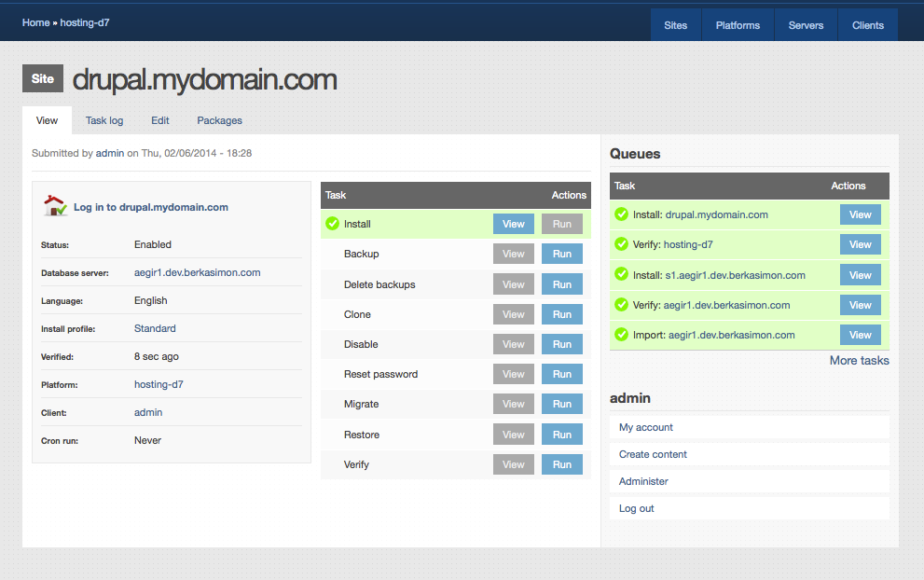Screen dimensions: 924x580
Task: Log out of the admin account
Action: click(637, 508)
